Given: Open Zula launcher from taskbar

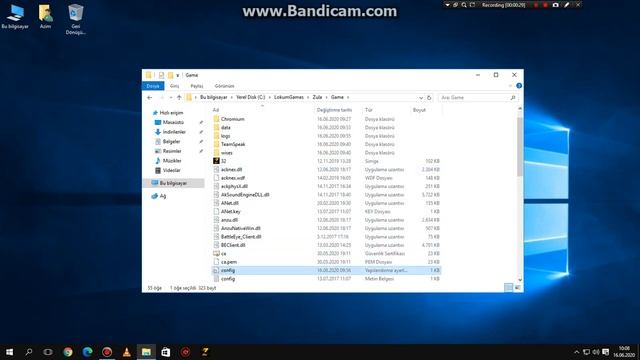Looking at the screenshot, I should click(205, 352).
